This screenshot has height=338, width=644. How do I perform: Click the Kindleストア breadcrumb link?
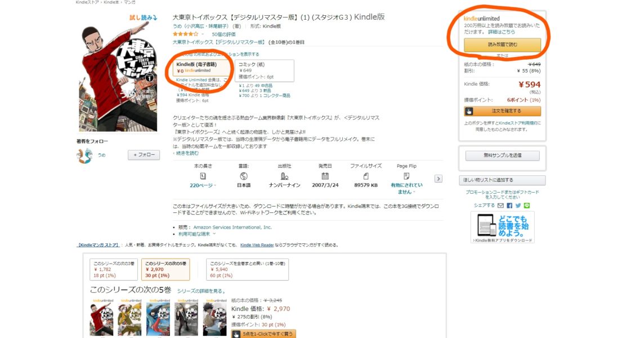(x=87, y=2)
